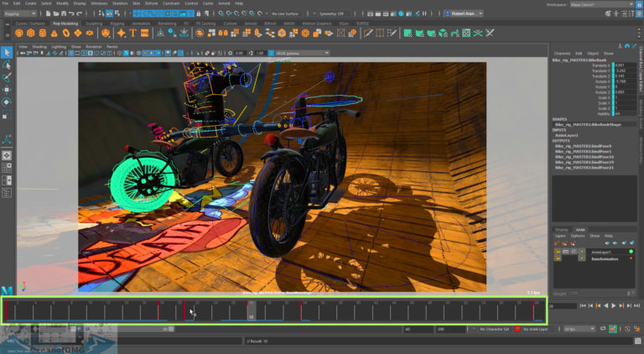The height and width of the screenshot is (354, 644).
Task: Open the viewport Shading menu
Action: (x=39, y=47)
